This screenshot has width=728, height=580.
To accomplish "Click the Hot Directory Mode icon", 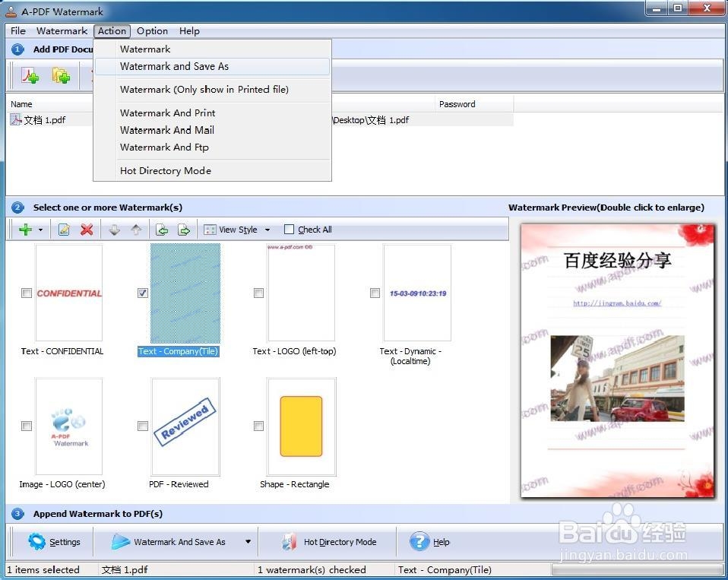I will 290,541.
